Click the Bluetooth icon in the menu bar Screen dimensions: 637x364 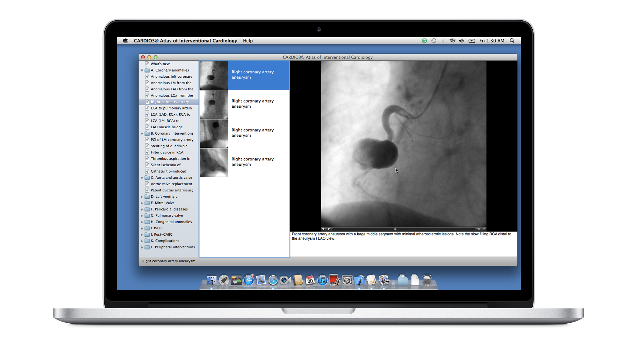[443, 41]
